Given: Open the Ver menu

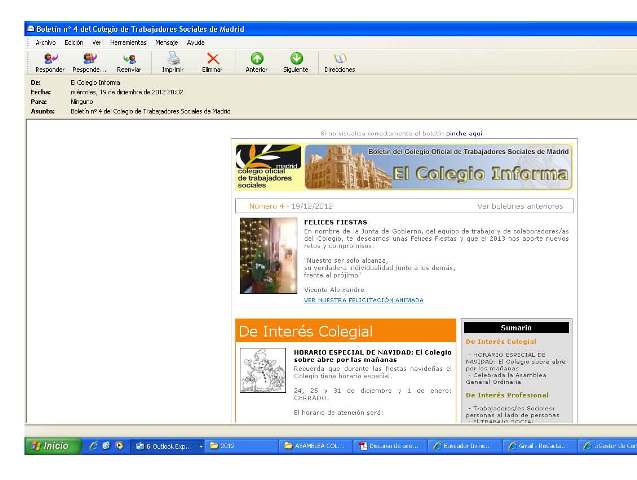Looking at the screenshot, I should tap(96, 42).
